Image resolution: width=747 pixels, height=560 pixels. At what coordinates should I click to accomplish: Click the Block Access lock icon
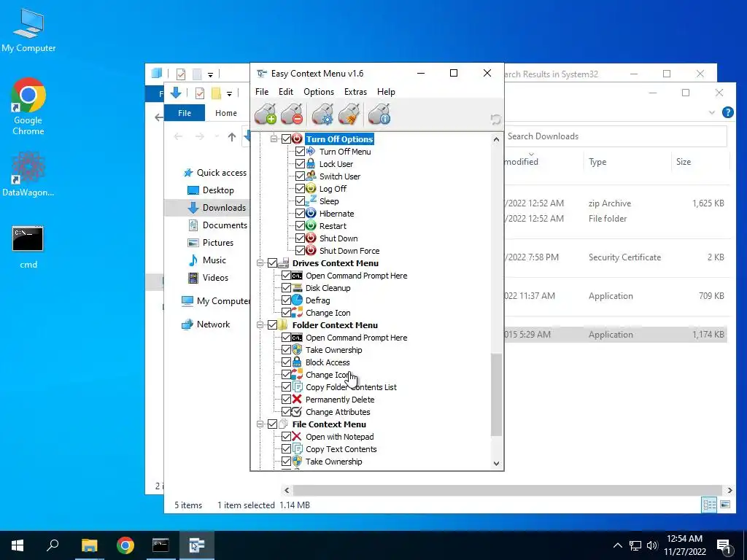pyautogui.click(x=297, y=362)
